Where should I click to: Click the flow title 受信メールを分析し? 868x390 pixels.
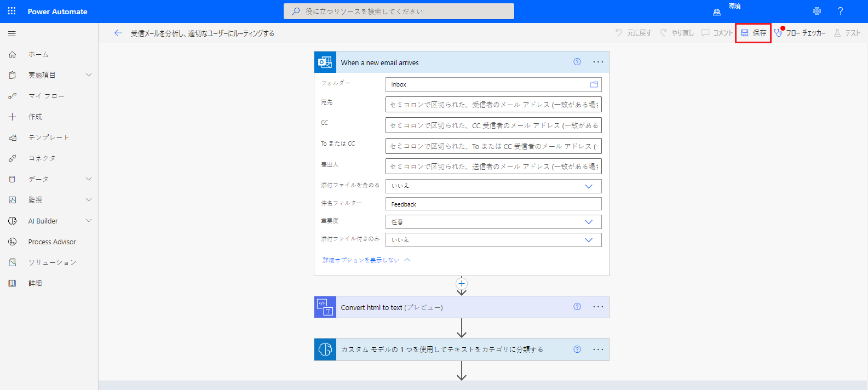203,33
